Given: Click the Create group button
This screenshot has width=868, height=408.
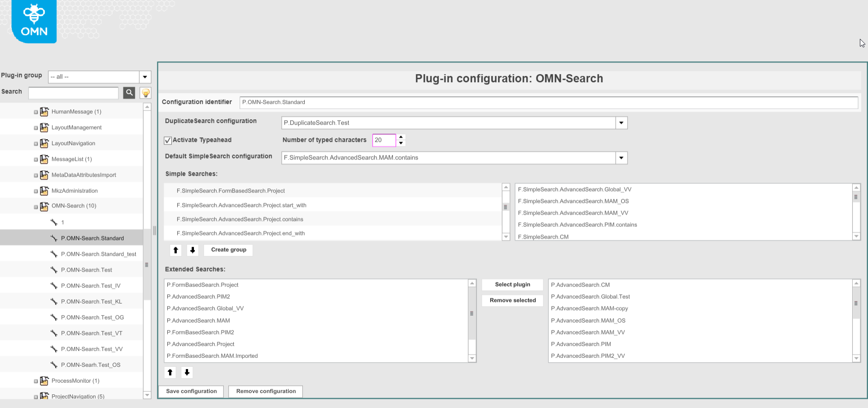Looking at the screenshot, I should [x=228, y=250].
